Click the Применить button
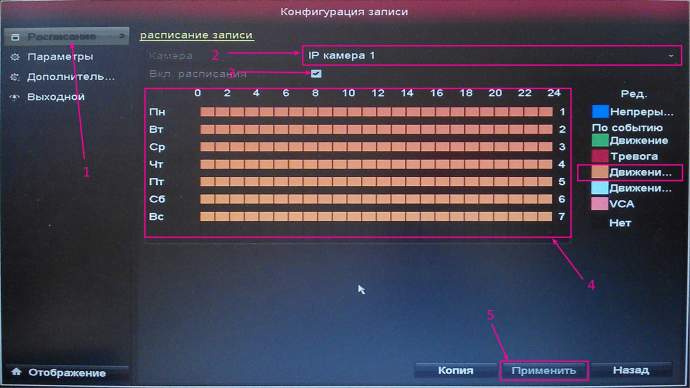 coord(544,371)
